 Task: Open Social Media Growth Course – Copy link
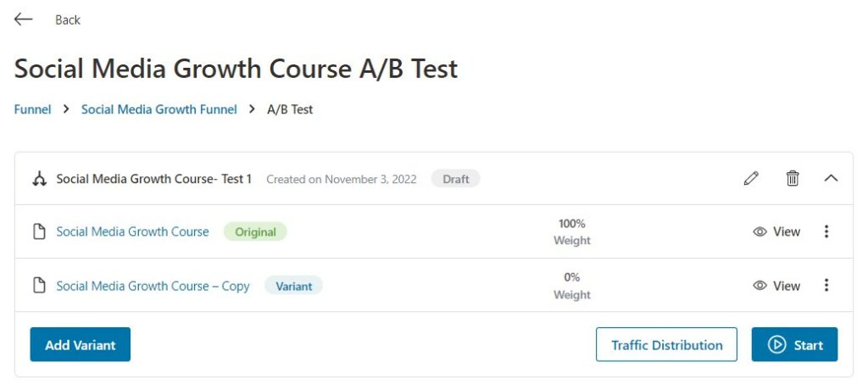(x=153, y=286)
